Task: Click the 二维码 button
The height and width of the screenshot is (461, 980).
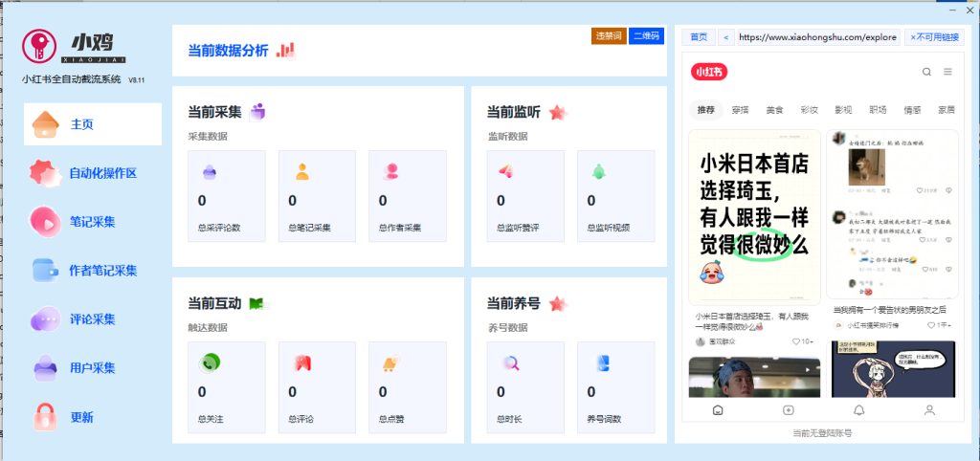Action: (x=646, y=36)
